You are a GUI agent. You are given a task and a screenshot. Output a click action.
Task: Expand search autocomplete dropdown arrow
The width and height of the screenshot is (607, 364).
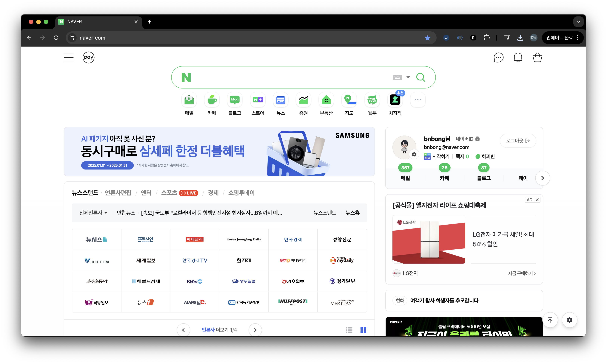tap(408, 77)
